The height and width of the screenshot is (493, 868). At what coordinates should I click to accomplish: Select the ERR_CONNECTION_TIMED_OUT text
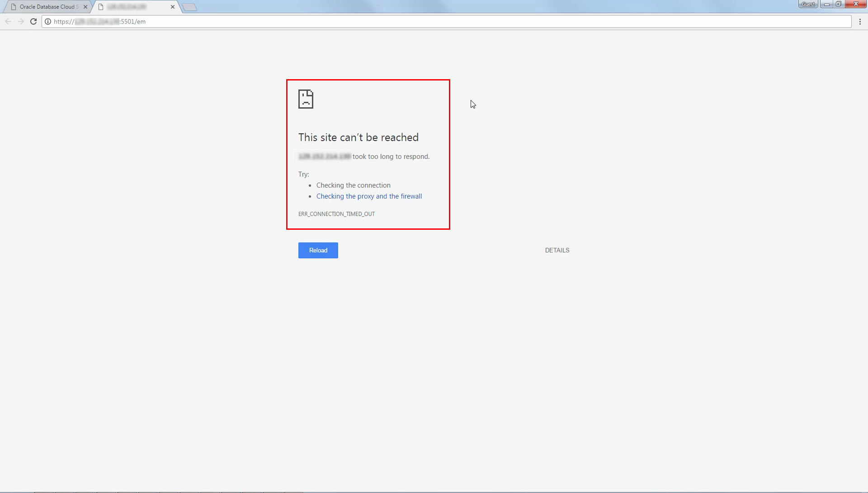336,214
